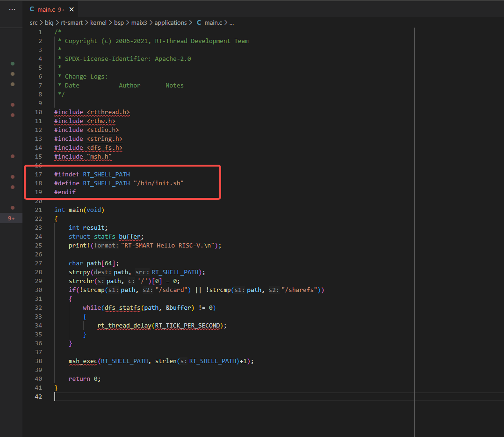
Task: Click the dfs_statfs function call
Action: (122, 308)
